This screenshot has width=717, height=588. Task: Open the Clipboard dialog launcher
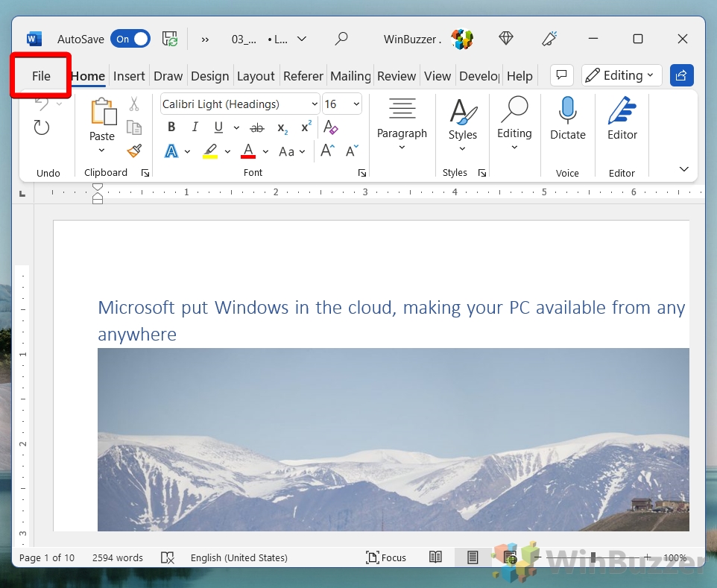tap(145, 173)
